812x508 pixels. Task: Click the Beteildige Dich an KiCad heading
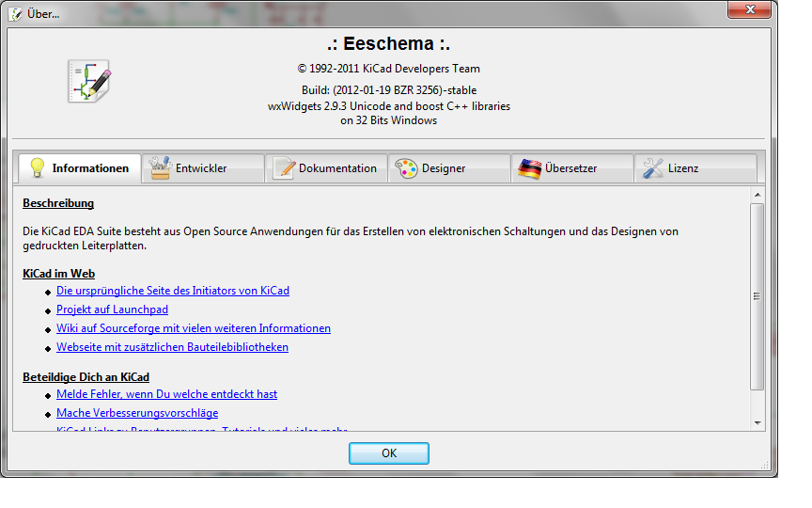86,377
